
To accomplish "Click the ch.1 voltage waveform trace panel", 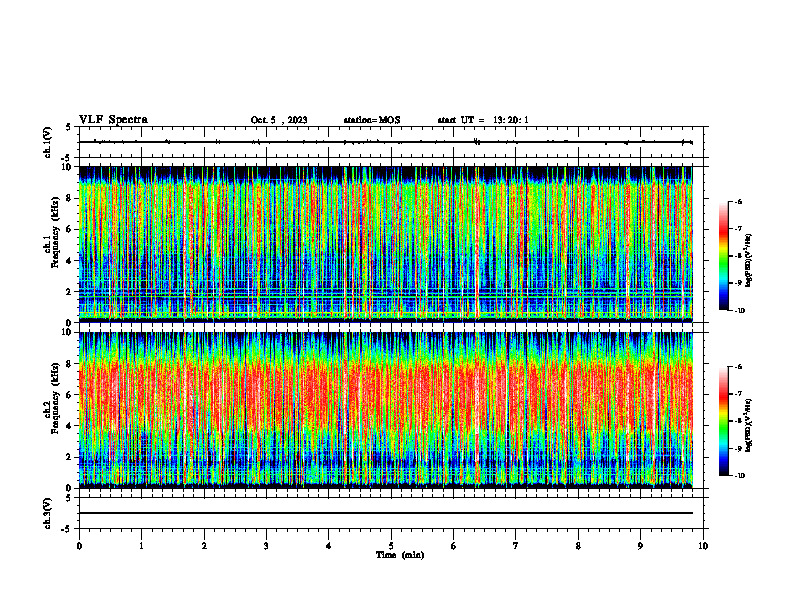I will tap(391, 142).
